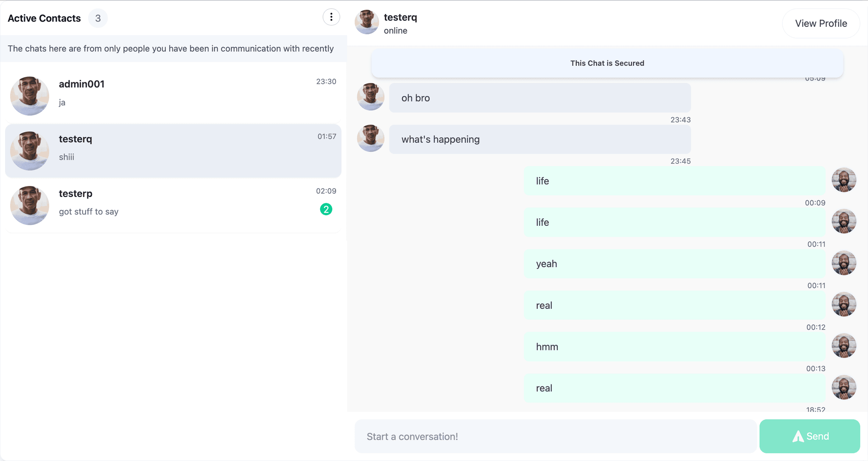The height and width of the screenshot is (461, 868).
Task: Click the Active Contacts count badge
Action: [98, 18]
